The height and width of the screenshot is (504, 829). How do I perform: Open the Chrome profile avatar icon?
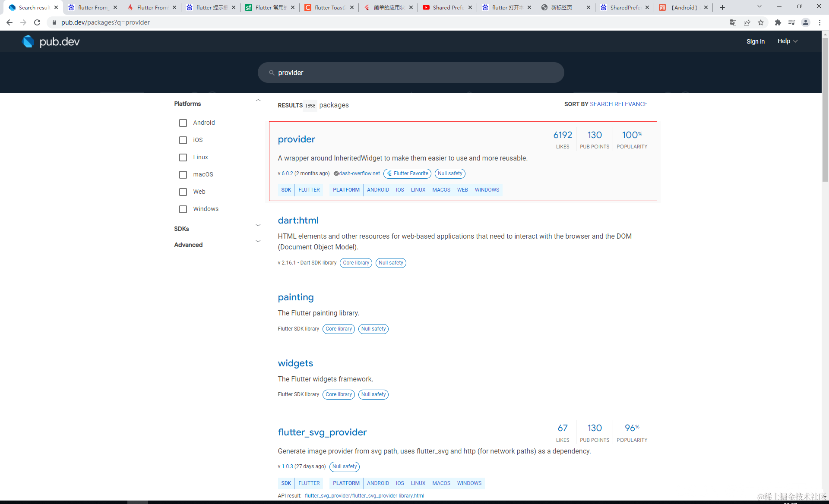click(805, 22)
